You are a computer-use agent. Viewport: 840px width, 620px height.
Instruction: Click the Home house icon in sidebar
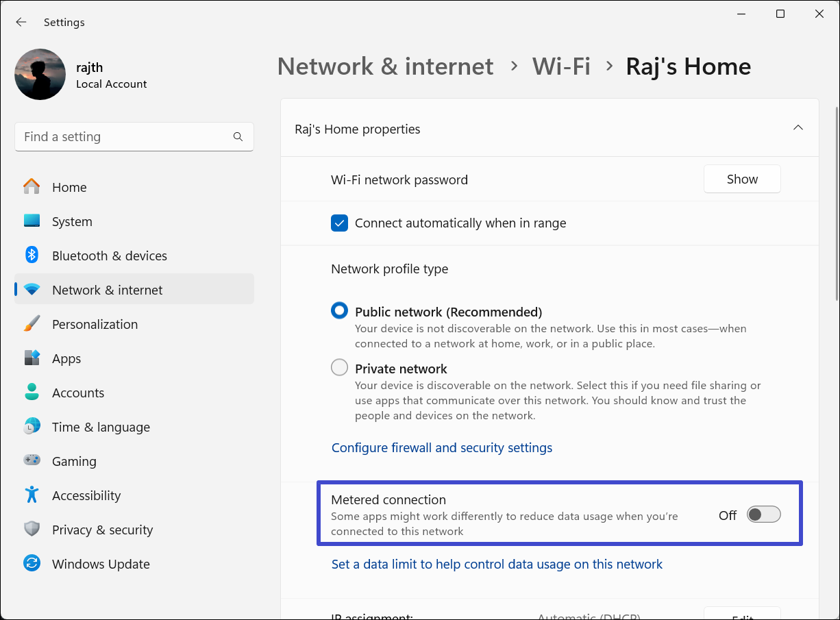pos(32,187)
